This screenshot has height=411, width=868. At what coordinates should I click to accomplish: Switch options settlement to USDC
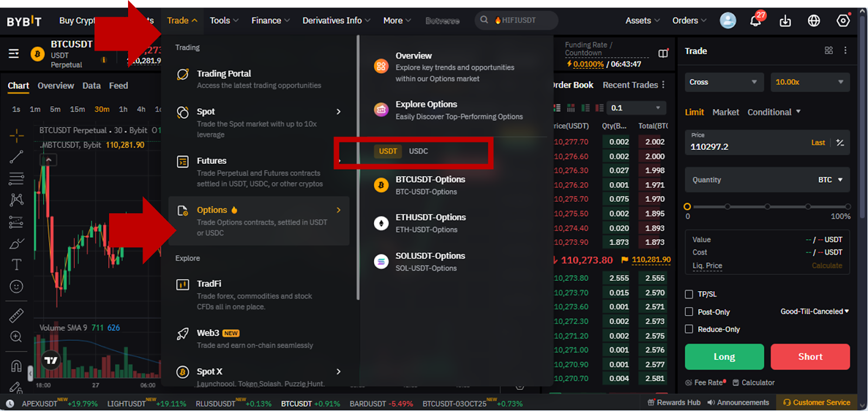pyautogui.click(x=418, y=151)
